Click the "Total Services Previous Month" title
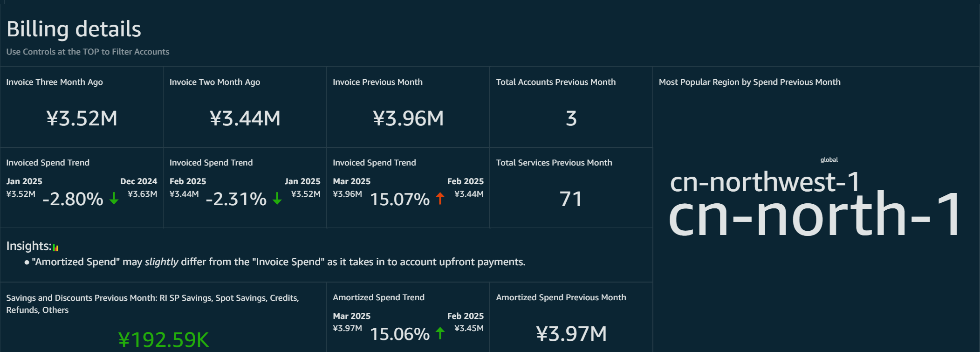The width and height of the screenshot is (980, 352). pos(554,163)
